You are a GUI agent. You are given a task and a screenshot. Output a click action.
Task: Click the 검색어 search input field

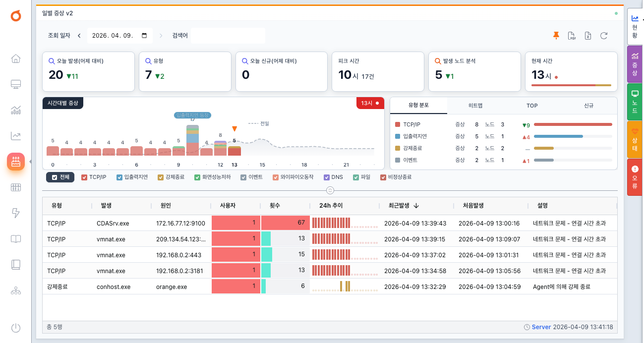click(228, 36)
